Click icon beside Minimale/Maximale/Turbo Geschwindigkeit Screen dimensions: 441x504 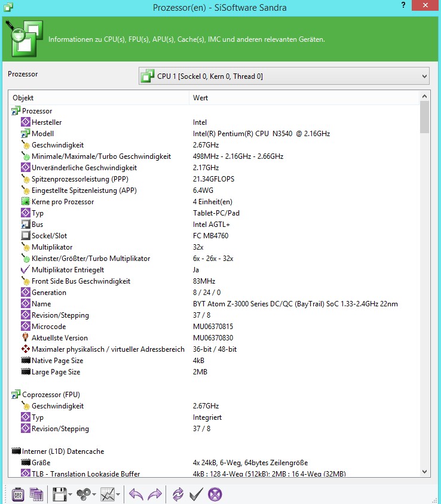[x=26, y=156]
